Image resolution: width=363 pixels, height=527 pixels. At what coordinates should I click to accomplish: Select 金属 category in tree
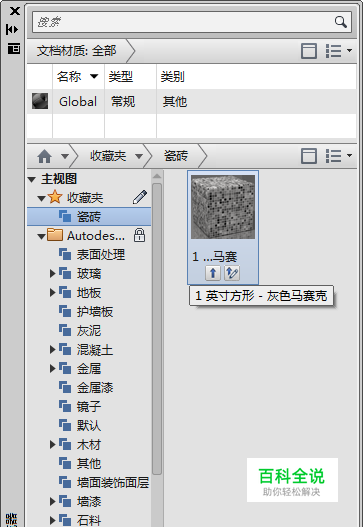pyautogui.click(x=80, y=368)
